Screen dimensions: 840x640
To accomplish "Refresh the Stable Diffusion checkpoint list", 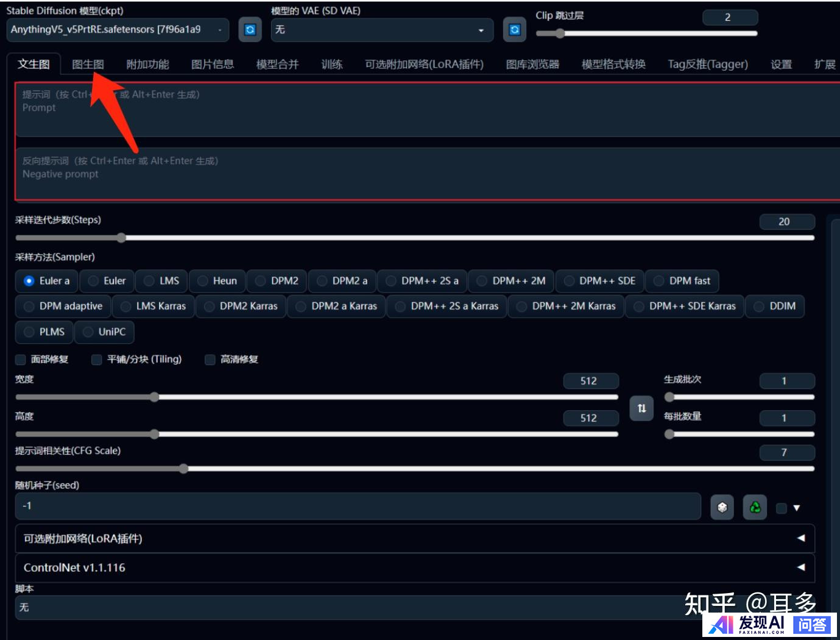I will [250, 30].
